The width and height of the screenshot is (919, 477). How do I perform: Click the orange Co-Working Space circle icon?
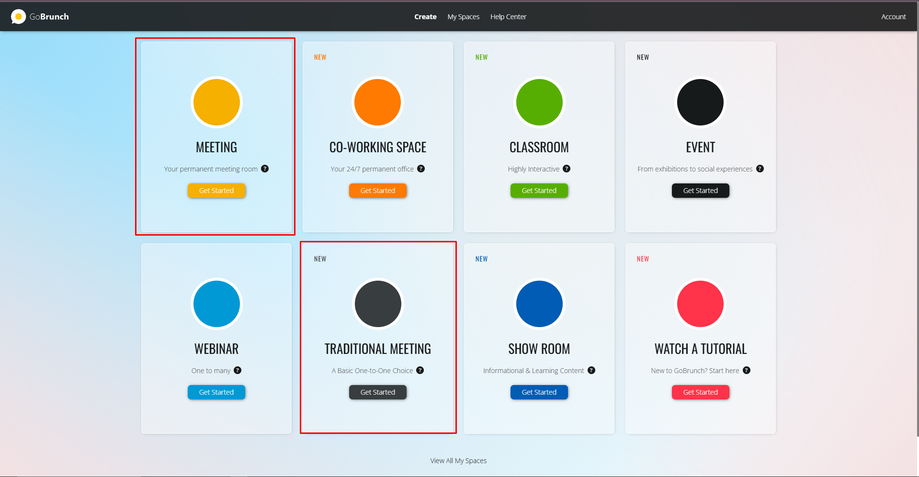coord(377,103)
